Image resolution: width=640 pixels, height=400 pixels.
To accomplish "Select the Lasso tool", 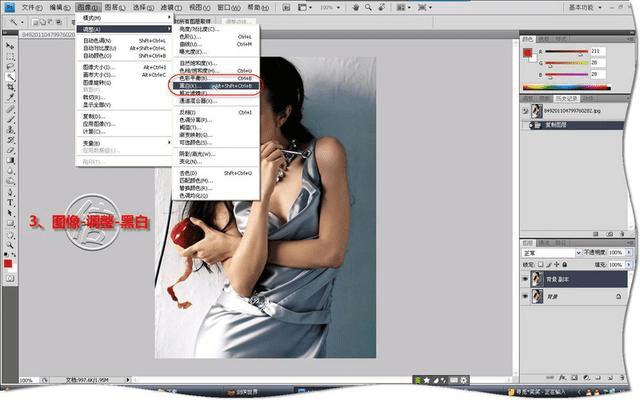I will pos(10,67).
